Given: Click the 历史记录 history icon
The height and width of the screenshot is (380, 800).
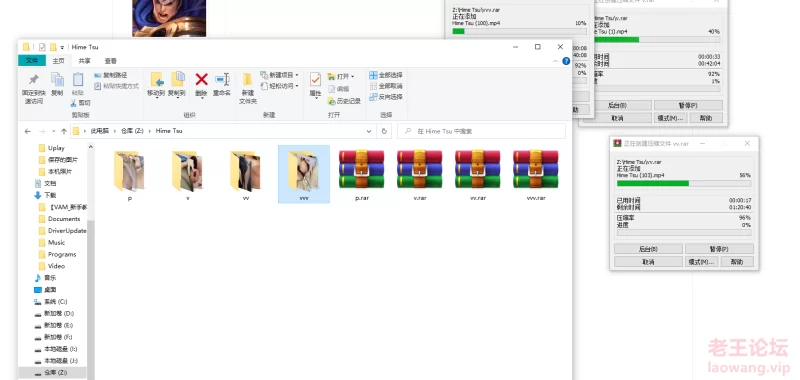Looking at the screenshot, I should [x=332, y=101].
